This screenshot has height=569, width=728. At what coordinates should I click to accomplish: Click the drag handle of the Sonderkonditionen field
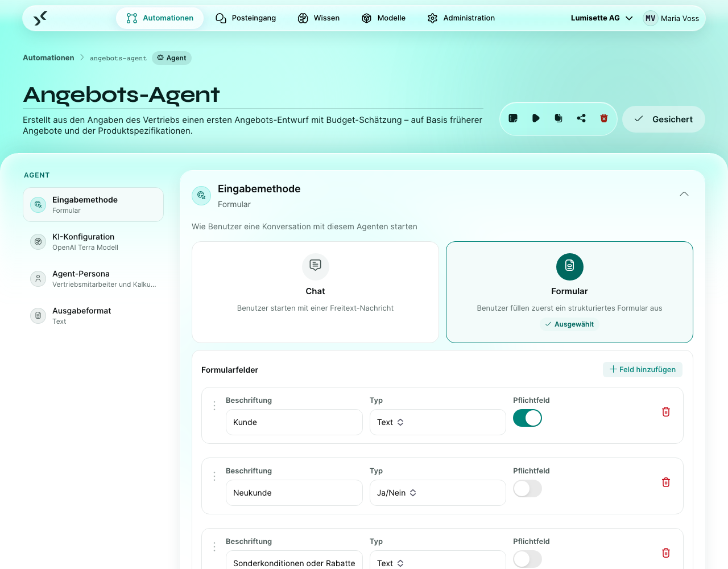214,547
